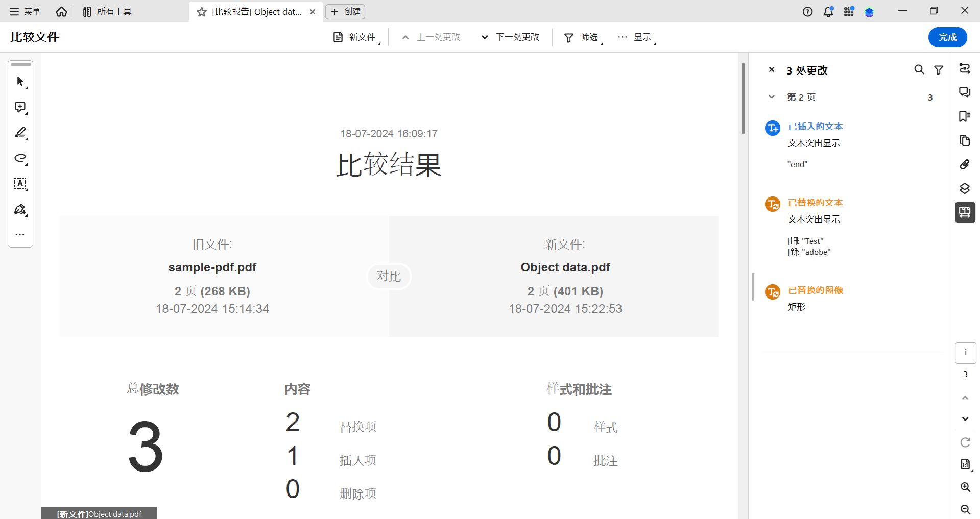Open the layers panel
Viewport: 980px width, 519px height.
[965, 188]
